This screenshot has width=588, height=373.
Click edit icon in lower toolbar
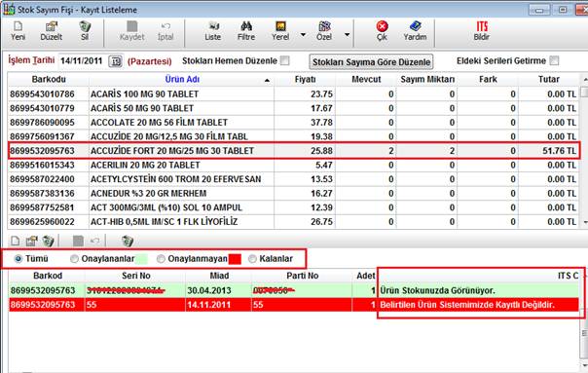(x=31, y=241)
